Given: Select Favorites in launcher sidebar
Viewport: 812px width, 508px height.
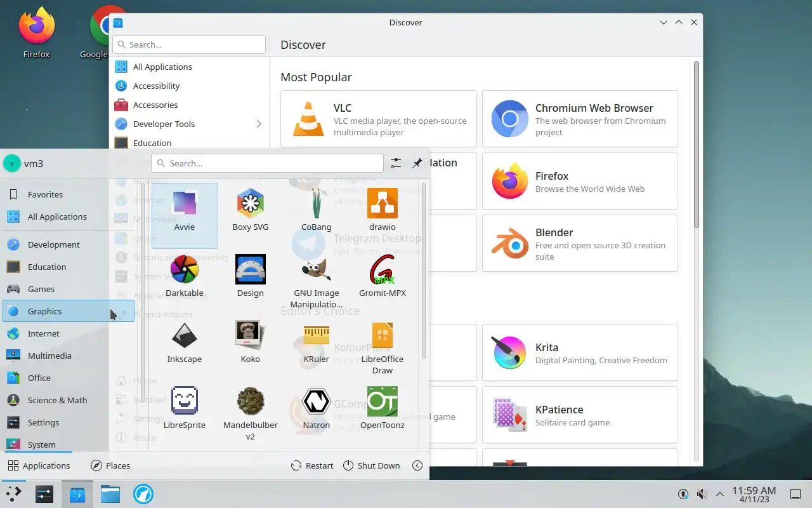Looking at the screenshot, I should click(x=69, y=194).
